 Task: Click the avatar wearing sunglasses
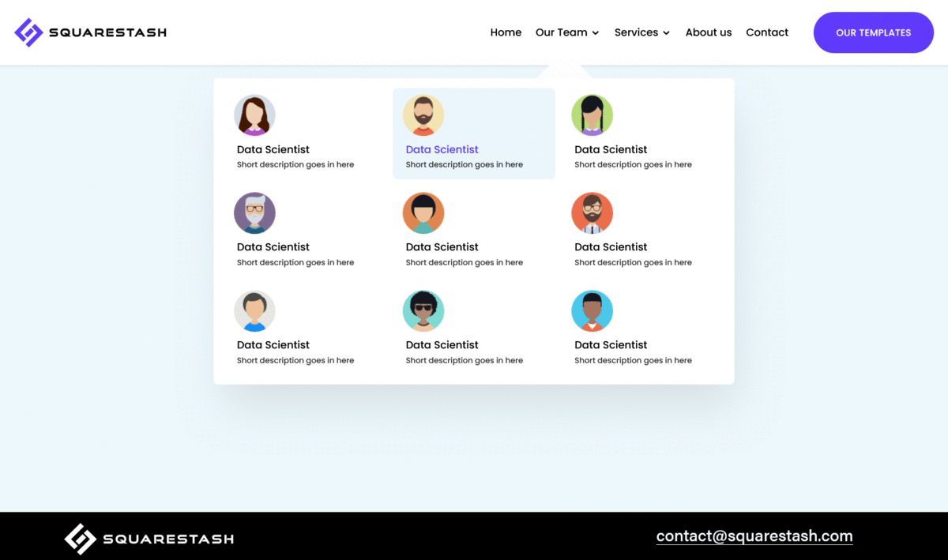pos(423,311)
